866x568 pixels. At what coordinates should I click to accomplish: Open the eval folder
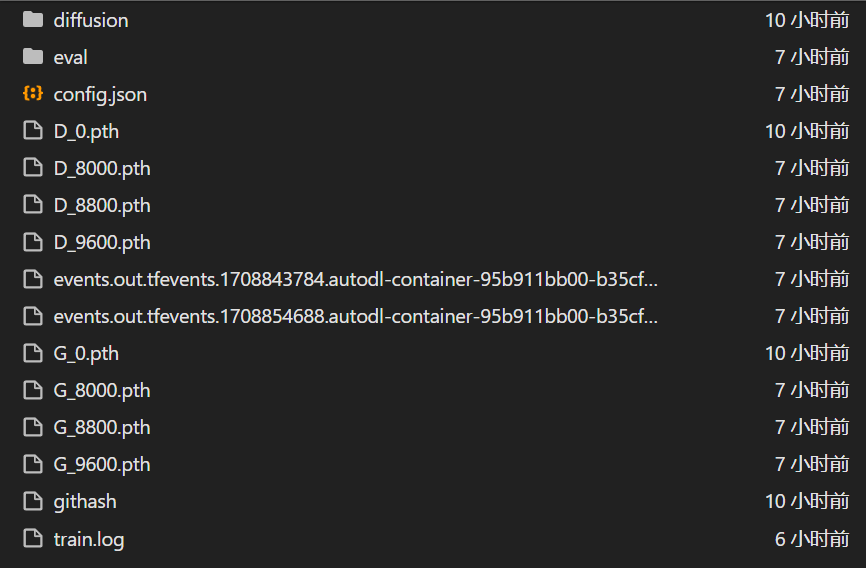tap(71, 57)
